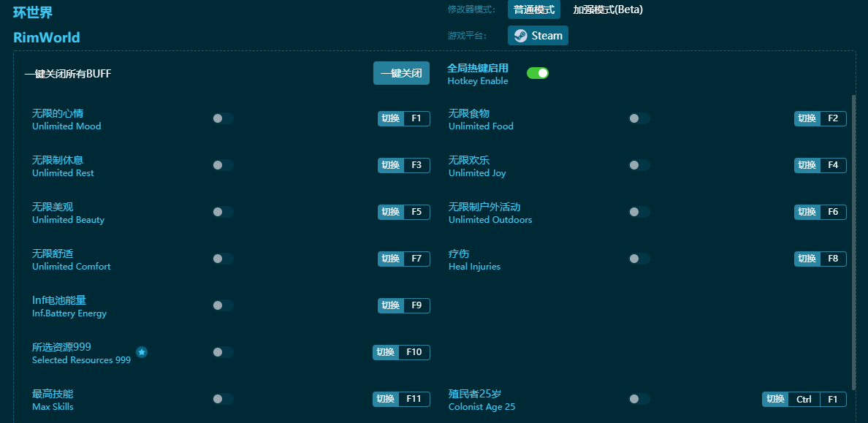Click the Ctrl modifier key field
The width and height of the screenshot is (868, 423).
pyautogui.click(x=804, y=399)
